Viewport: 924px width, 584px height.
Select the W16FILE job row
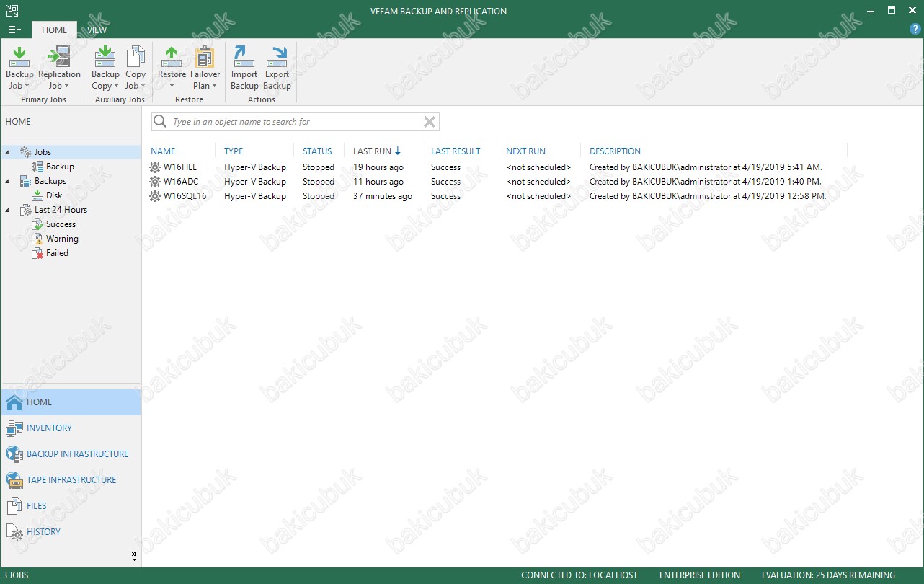pyautogui.click(x=497, y=167)
